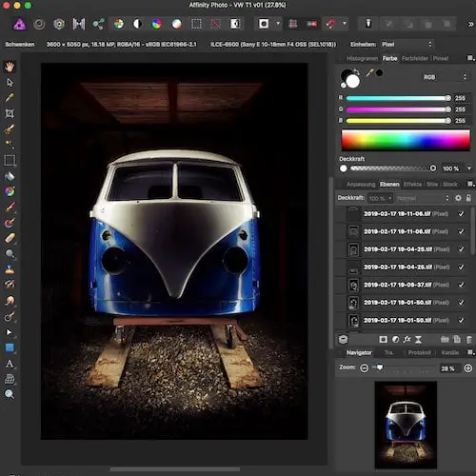Select the Zoom tool in tools panel
The image size is (476, 476).
point(10,394)
